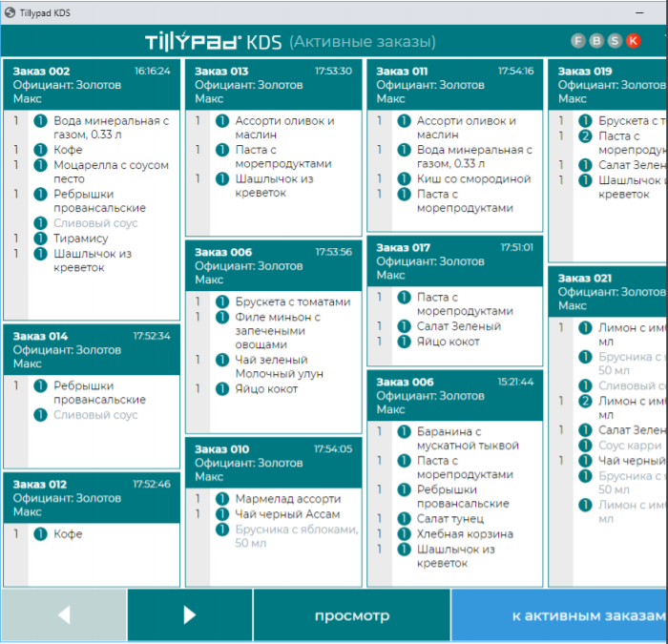Select Ассорти оливок и маслин in order 011
668x644 pixels.
pos(466,127)
